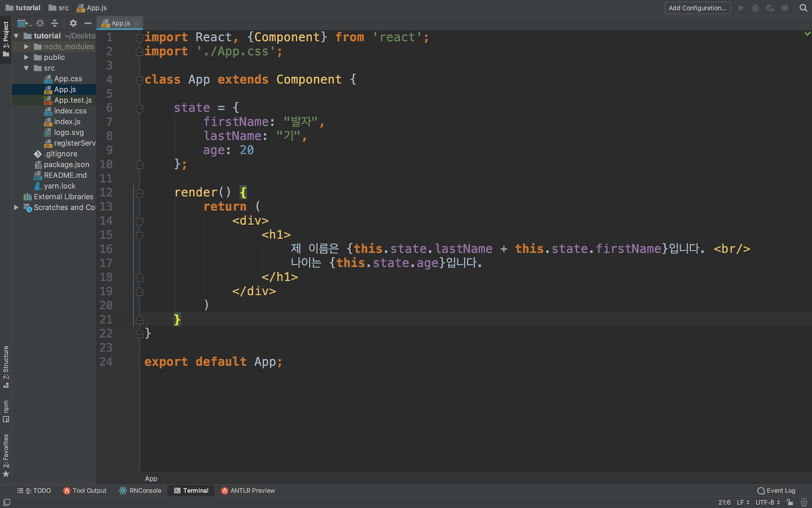Click the src breadcrumb in navigation bar

coord(58,8)
